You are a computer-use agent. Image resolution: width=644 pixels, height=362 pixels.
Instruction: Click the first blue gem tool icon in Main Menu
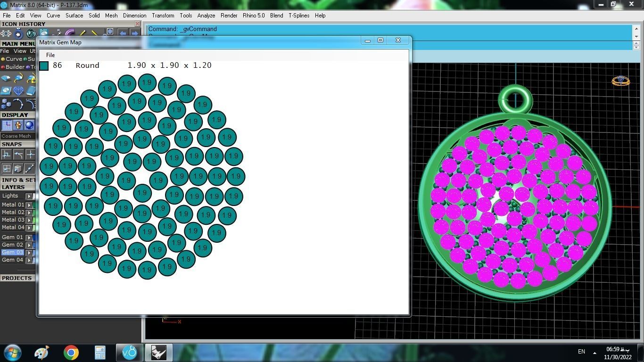(6, 78)
